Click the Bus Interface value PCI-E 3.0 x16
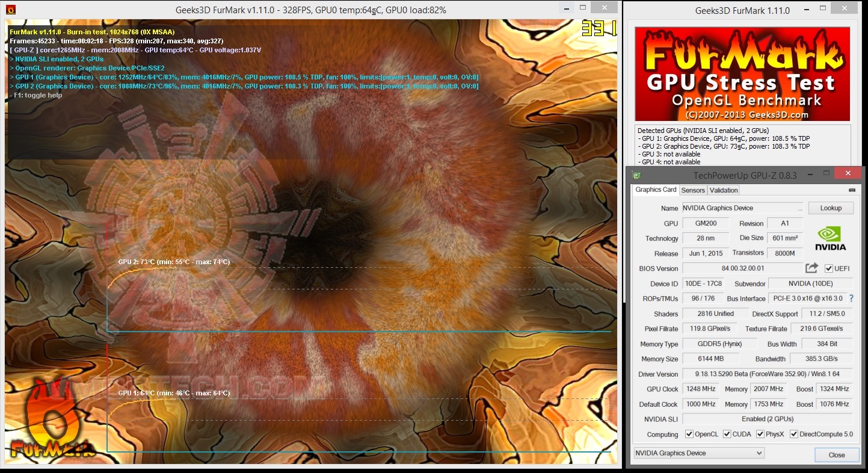The width and height of the screenshot is (868, 473). (808, 298)
